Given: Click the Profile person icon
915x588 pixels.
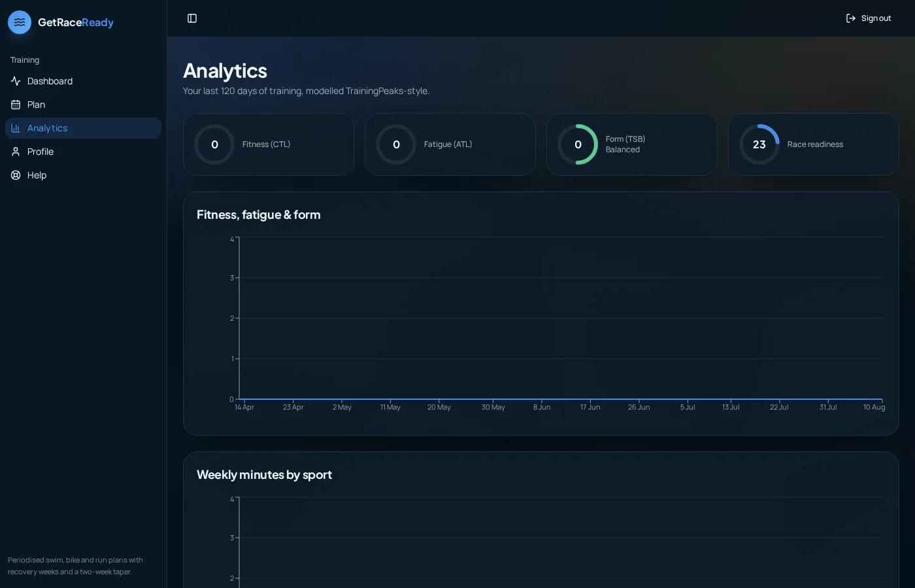Looking at the screenshot, I should (x=16, y=152).
